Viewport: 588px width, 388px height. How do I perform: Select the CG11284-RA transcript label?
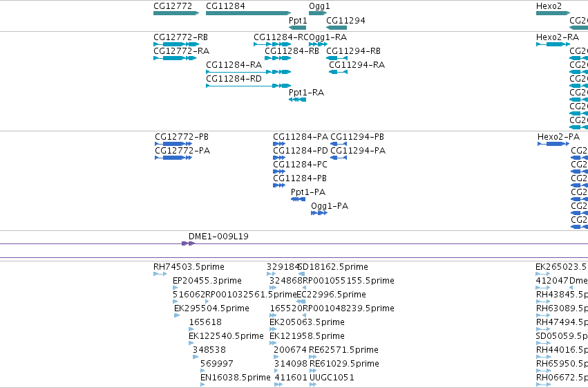[234, 65]
